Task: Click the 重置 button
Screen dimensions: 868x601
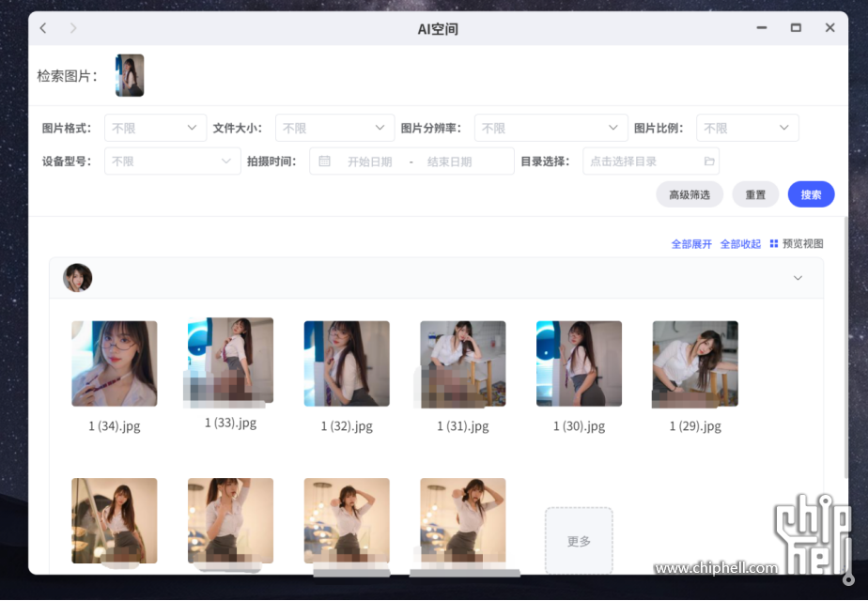Action: [x=755, y=194]
